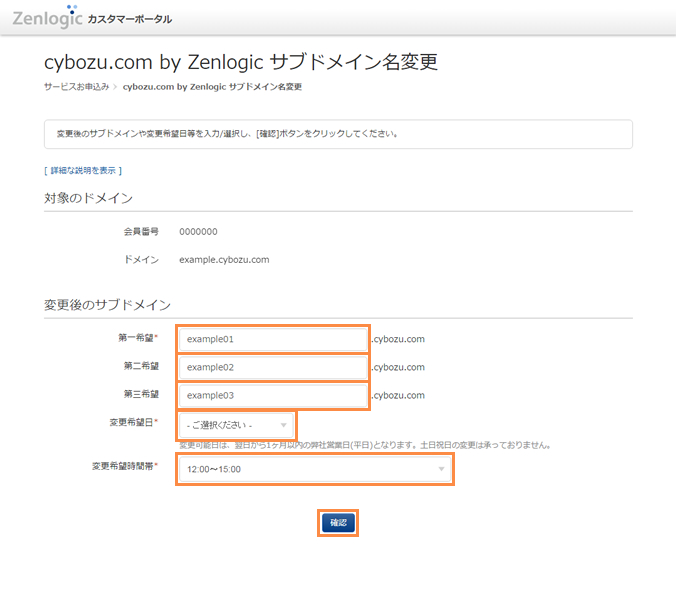Expand the 変更希望時間帯 time slot dropdown

(x=314, y=469)
